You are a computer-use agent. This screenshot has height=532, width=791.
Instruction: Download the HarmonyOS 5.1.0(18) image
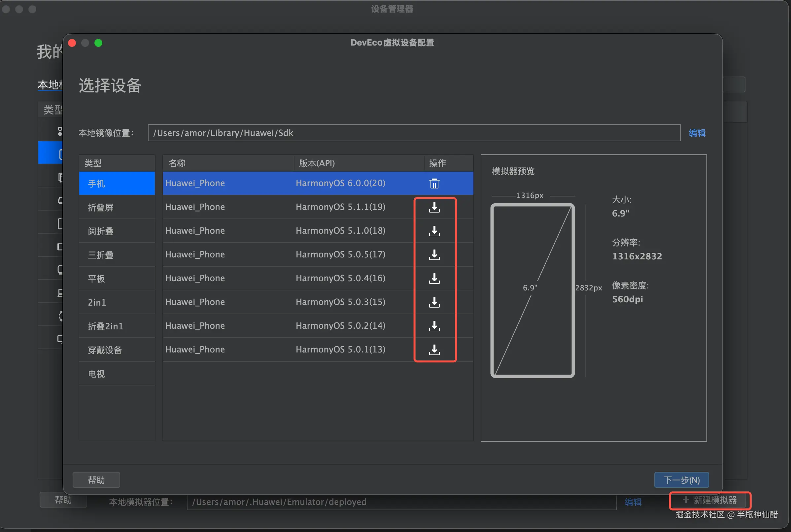pos(434,231)
